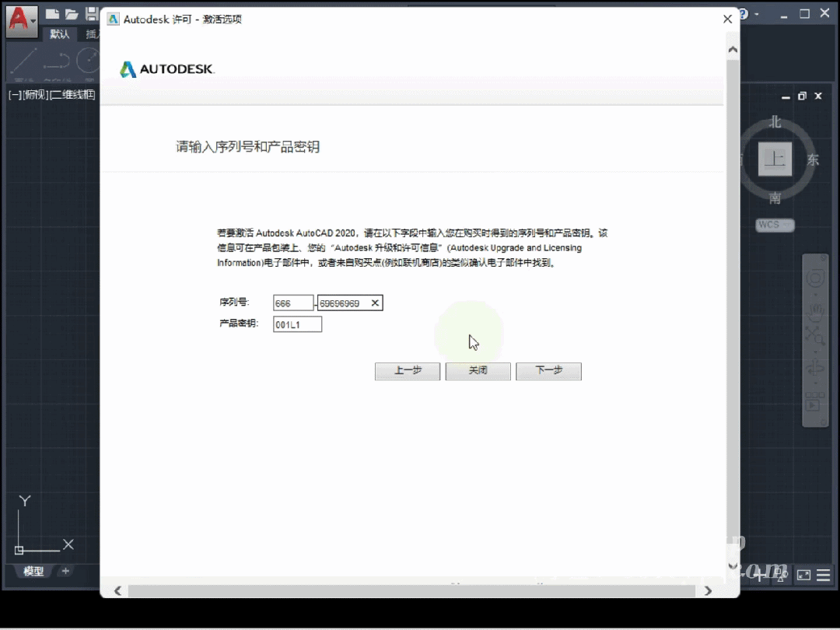This screenshot has width=840, height=630.
Task: Close the Autodesk 许可 dialog window
Action: pos(727,19)
